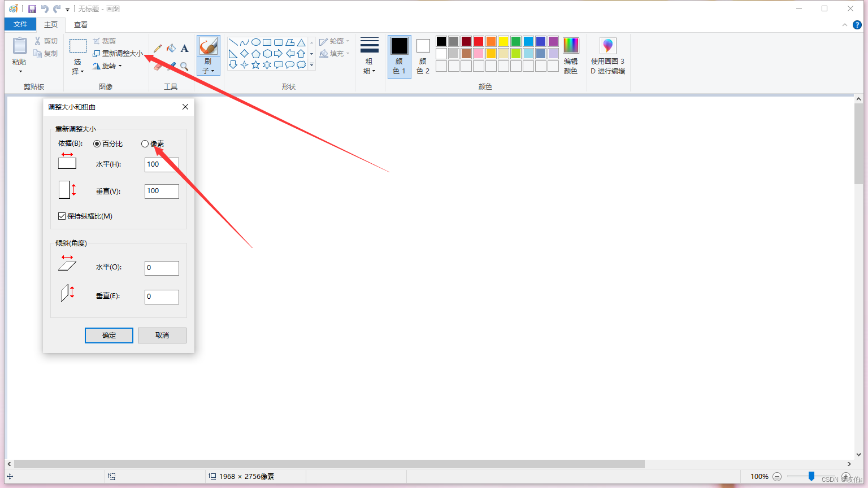This screenshot has height=488, width=868.
Task: Click the Resize button in ribbon
Action: pos(118,54)
